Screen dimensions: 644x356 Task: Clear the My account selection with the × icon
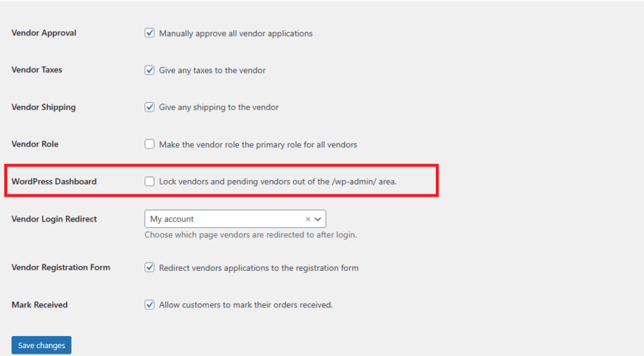coord(308,219)
